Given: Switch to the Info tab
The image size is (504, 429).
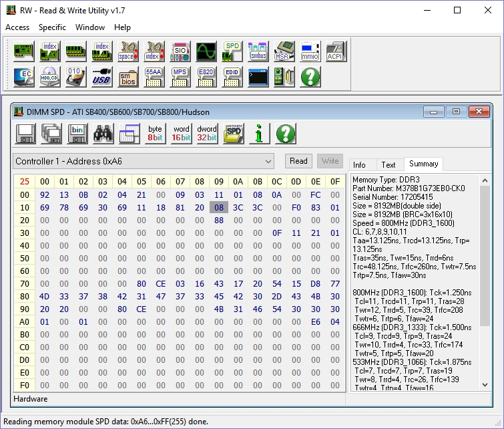Looking at the screenshot, I should click(359, 165).
